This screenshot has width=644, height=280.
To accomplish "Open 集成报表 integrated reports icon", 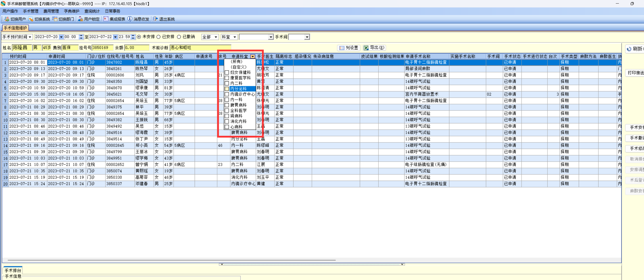I will click(x=106, y=19).
